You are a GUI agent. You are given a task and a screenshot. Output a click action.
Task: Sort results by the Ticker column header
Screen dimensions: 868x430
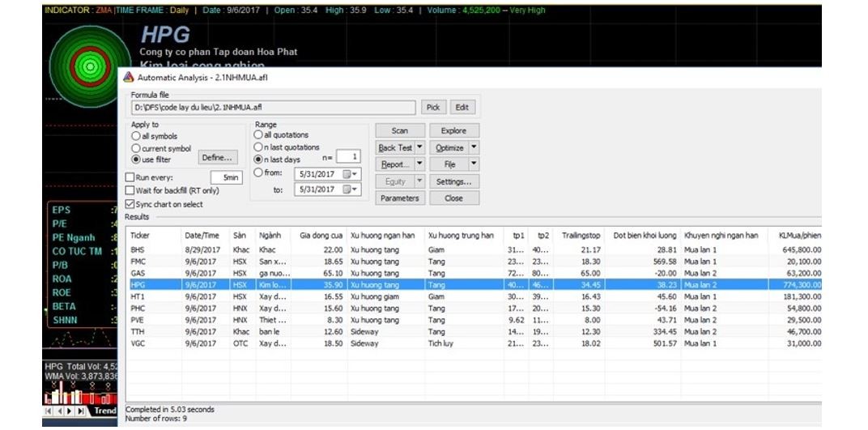[x=141, y=236]
